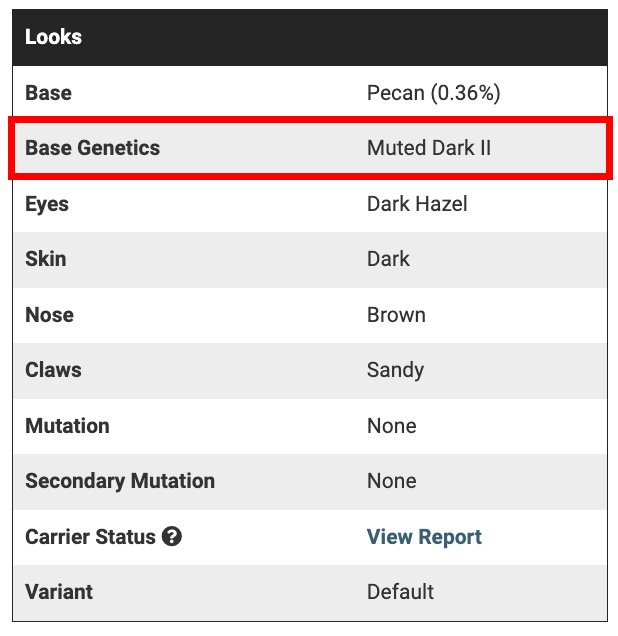
Task: Click the Carrier Status help question-mark icon
Action: (x=172, y=537)
